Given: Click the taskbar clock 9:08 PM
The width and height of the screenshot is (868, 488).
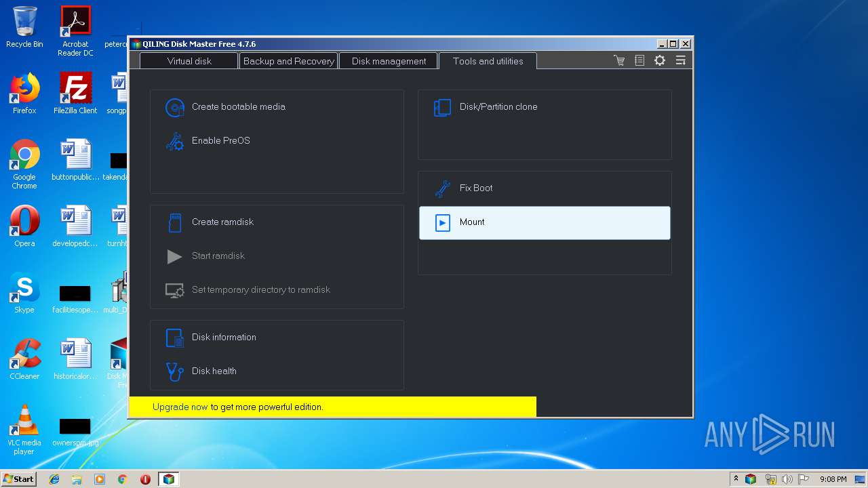Looking at the screenshot, I should (833, 479).
